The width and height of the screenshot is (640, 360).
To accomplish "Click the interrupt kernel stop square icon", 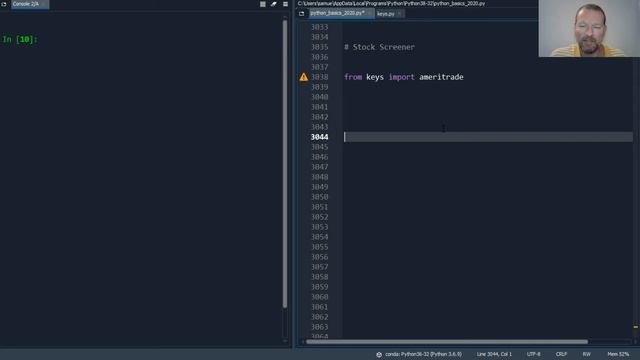I will point(262,4).
